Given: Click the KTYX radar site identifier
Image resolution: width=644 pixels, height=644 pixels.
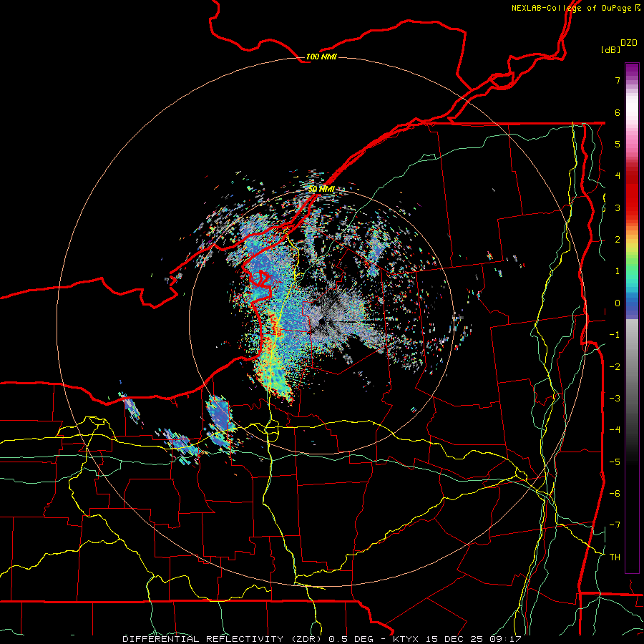Looking at the screenshot, I should (406, 639).
